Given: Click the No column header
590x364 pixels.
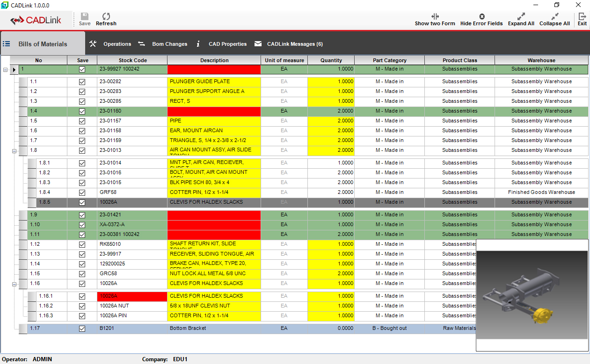Looking at the screenshot, I should [x=38, y=60].
